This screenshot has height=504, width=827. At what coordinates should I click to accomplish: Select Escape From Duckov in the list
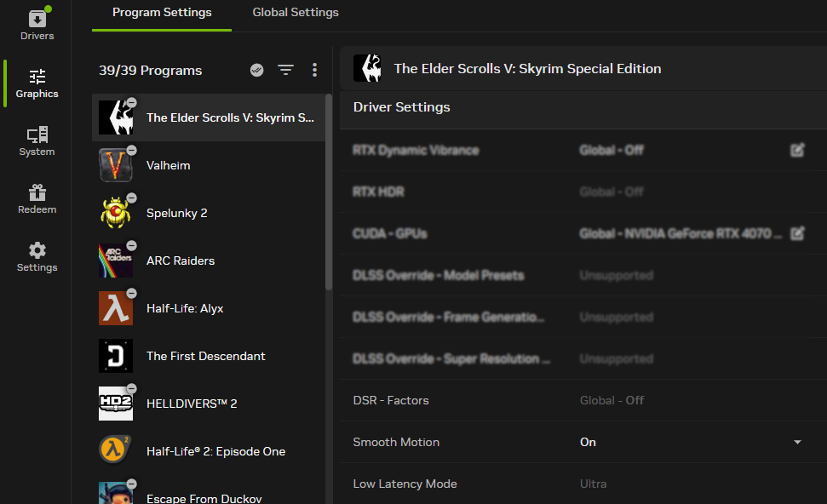(209, 490)
